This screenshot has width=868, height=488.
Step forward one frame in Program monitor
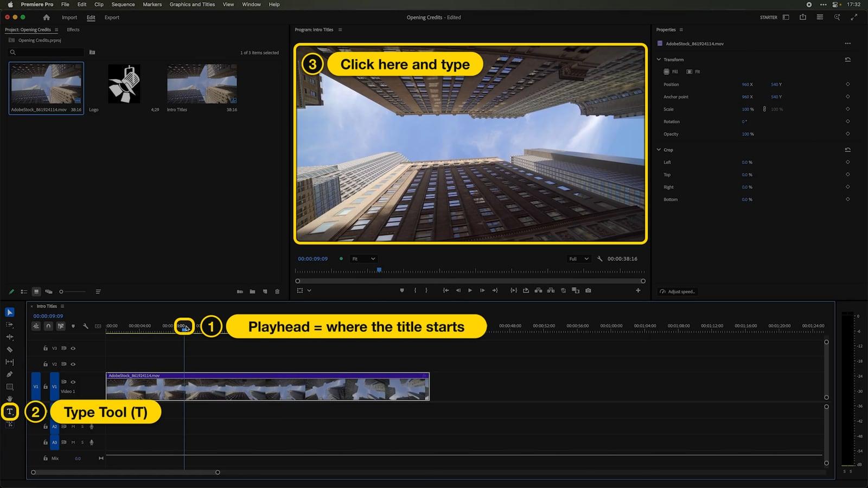[x=482, y=291]
